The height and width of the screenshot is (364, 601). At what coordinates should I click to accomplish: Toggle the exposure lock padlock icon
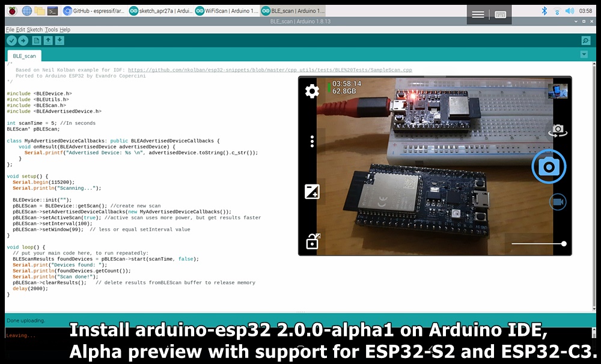pos(313,241)
